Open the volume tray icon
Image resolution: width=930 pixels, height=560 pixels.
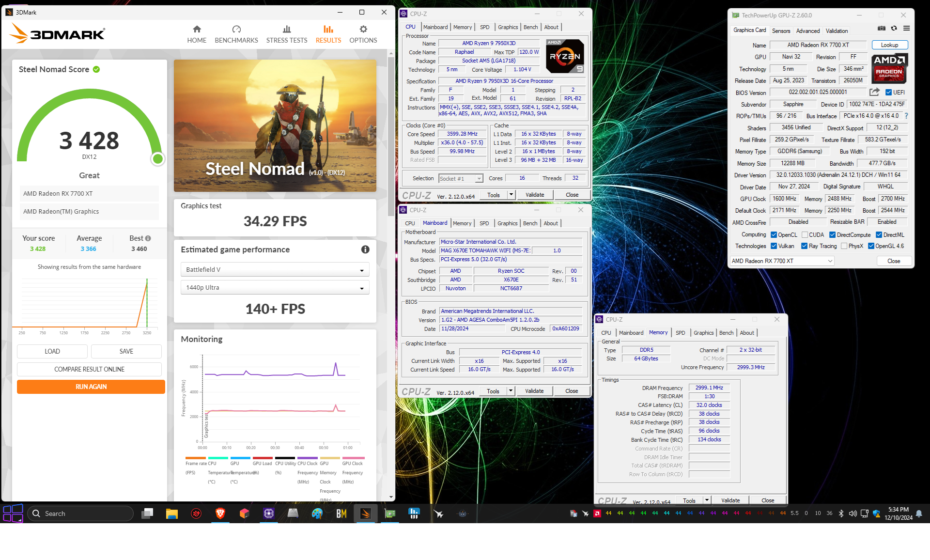(853, 513)
